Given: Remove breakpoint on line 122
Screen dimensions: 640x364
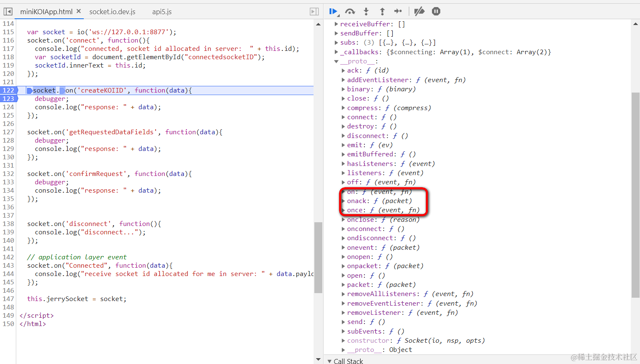Looking at the screenshot, I should click(9, 90).
